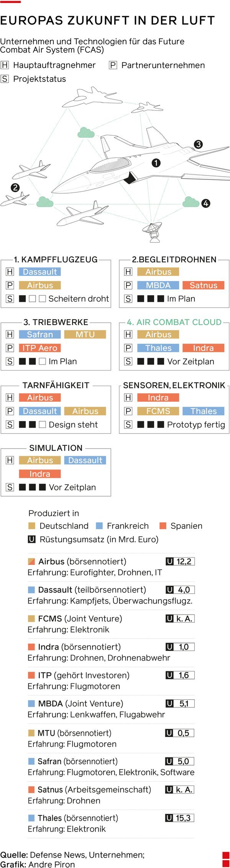Click the black U icon beside Rüstungsumsatz
Image resolution: width=230 pixels, height=868 pixels.
(x=32, y=539)
